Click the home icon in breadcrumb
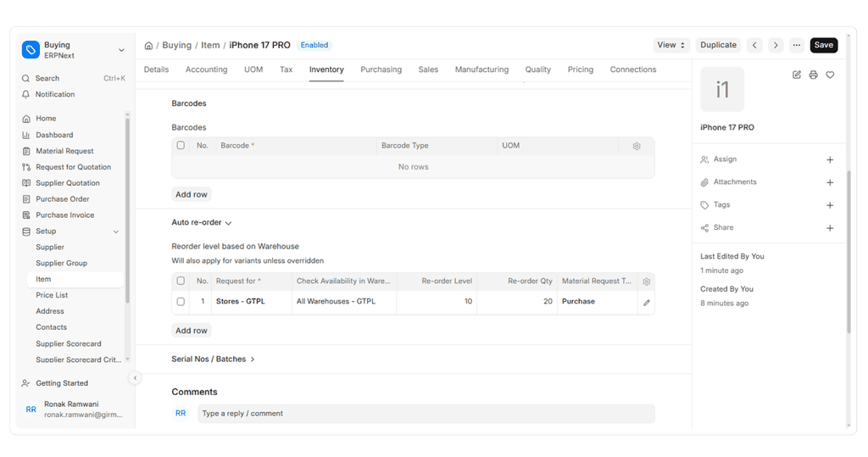Image resolution: width=868 pixels, height=457 pixels. tap(148, 46)
